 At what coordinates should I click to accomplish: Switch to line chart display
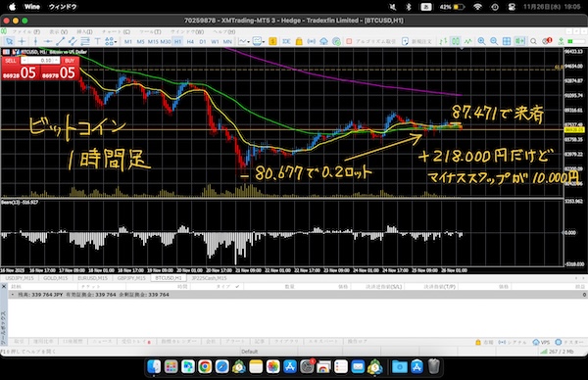click(467, 41)
